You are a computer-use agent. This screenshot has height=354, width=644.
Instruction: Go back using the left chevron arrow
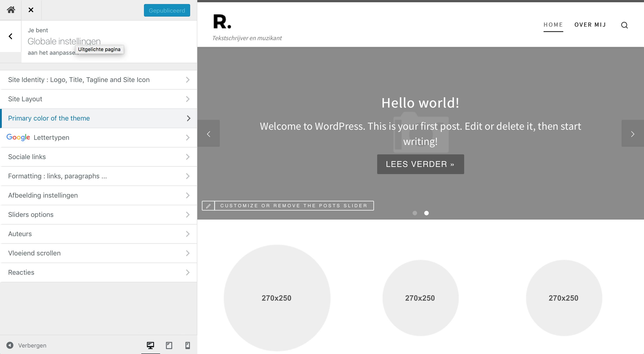[x=11, y=37]
